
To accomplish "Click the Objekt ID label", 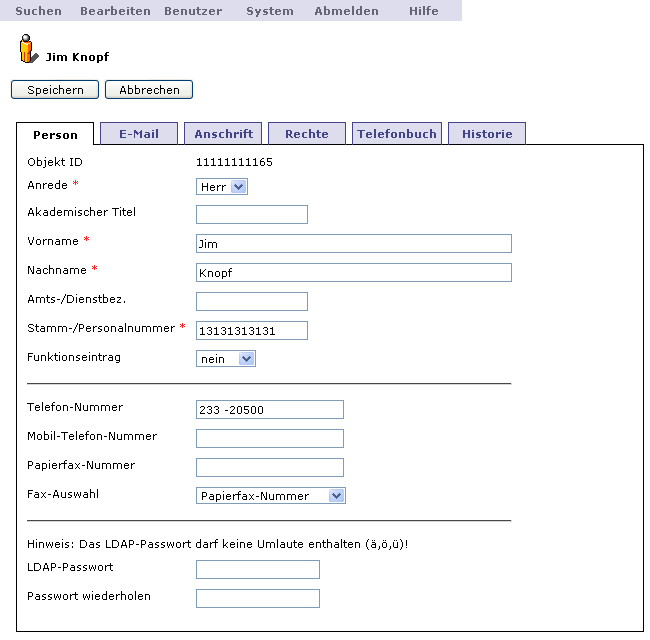I will tap(55, 162).
